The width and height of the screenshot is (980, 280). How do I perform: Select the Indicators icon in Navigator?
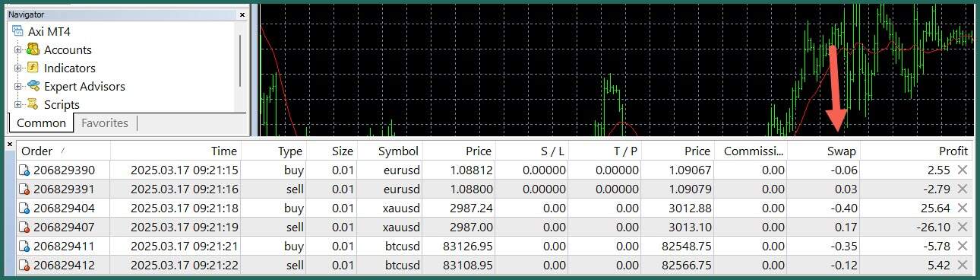pyautogui.click(x=33, y=68)
